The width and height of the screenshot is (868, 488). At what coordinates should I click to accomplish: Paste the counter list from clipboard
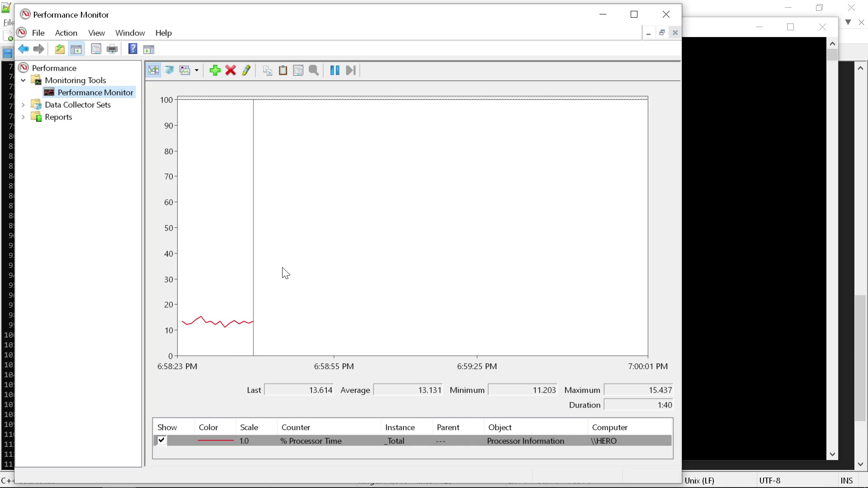(283, 70)
